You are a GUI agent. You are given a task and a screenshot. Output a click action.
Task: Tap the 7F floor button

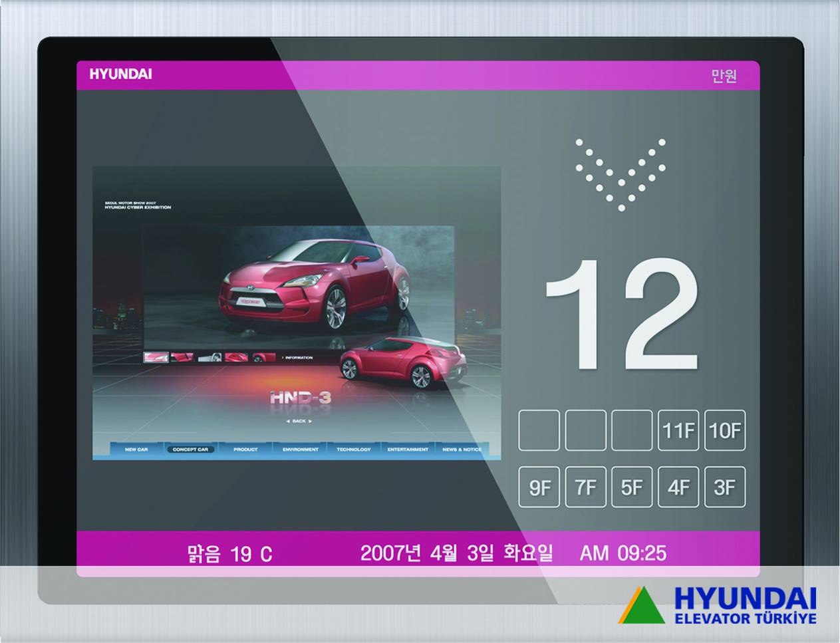(585, 487)
